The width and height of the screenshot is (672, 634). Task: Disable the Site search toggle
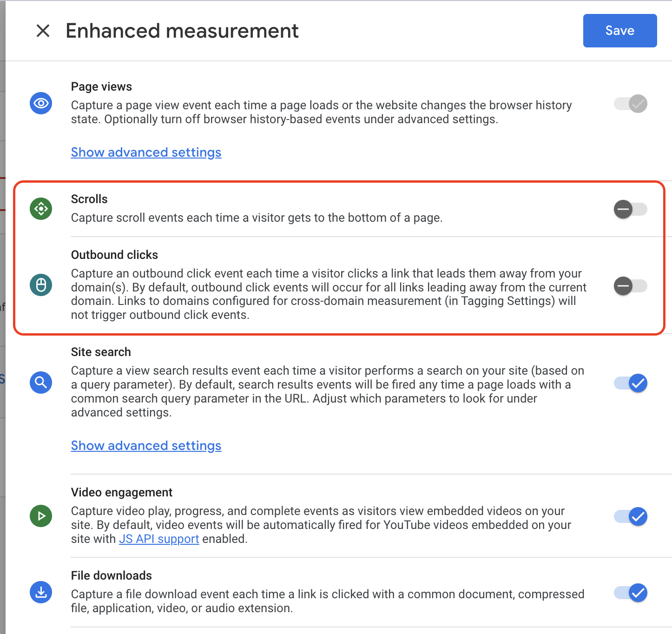(x=630, y=383)
